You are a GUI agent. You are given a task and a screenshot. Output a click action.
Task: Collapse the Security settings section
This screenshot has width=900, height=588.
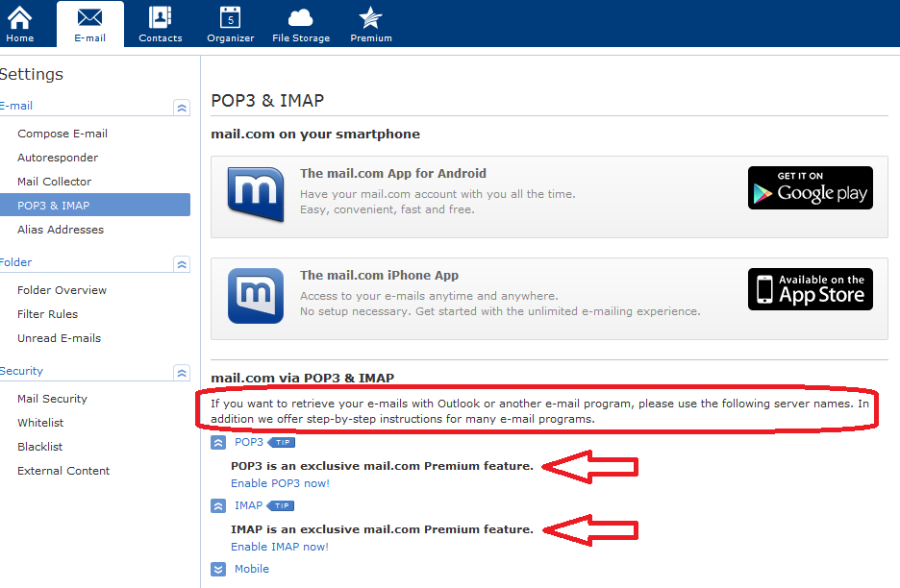(x=182, y=373)
